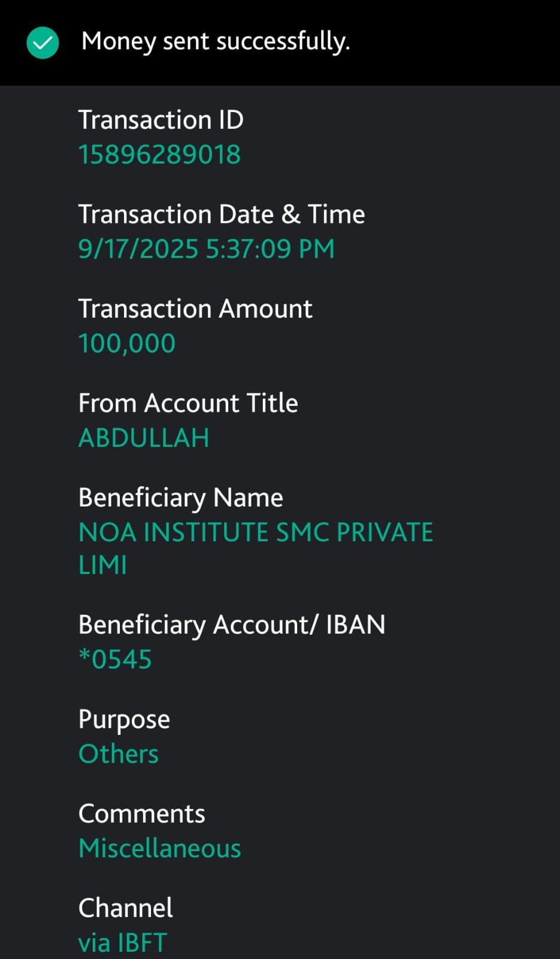Tap the amount value 100,000
This screenshot has height=959, width=560.
(127, 343)
